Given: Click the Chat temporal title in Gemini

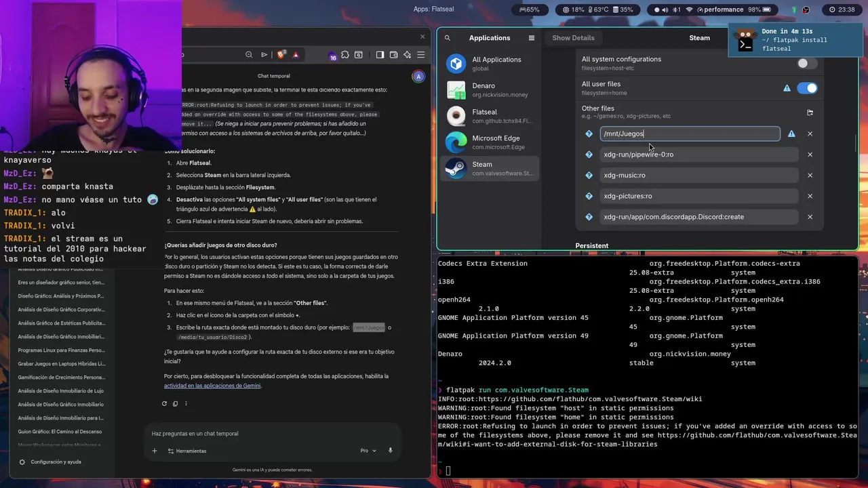Looking at the screenshot, I should coord(273,76).
